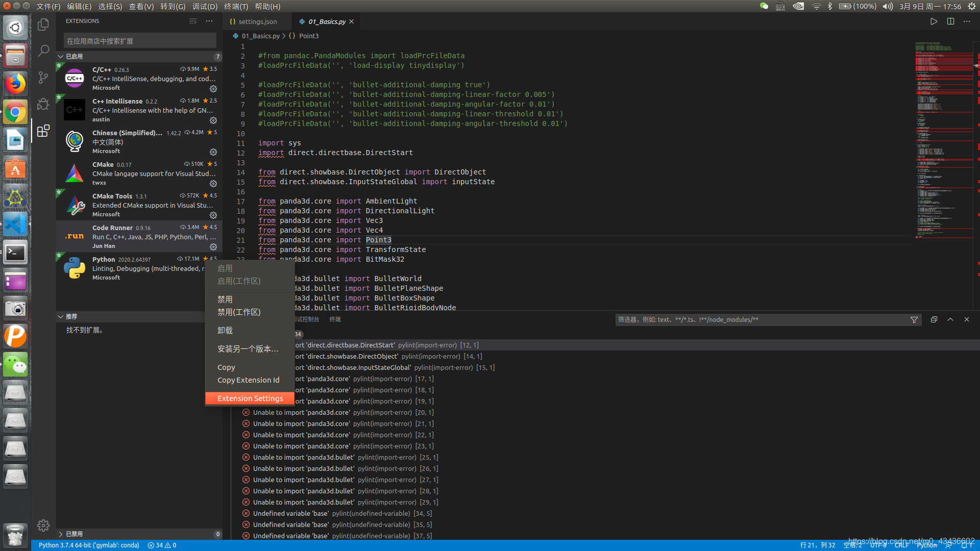Run the current Python file with the play button
The width and height of the screenshot is (980, 551).
[934, 21]
